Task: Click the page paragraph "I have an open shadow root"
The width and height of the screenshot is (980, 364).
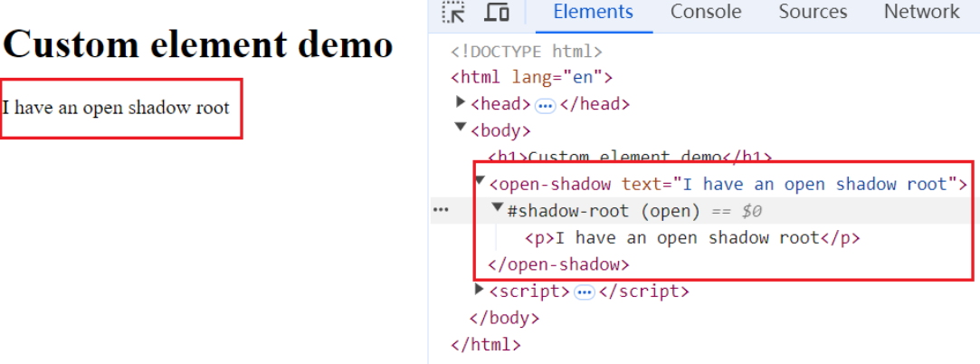Action: (x=116, y=108)
